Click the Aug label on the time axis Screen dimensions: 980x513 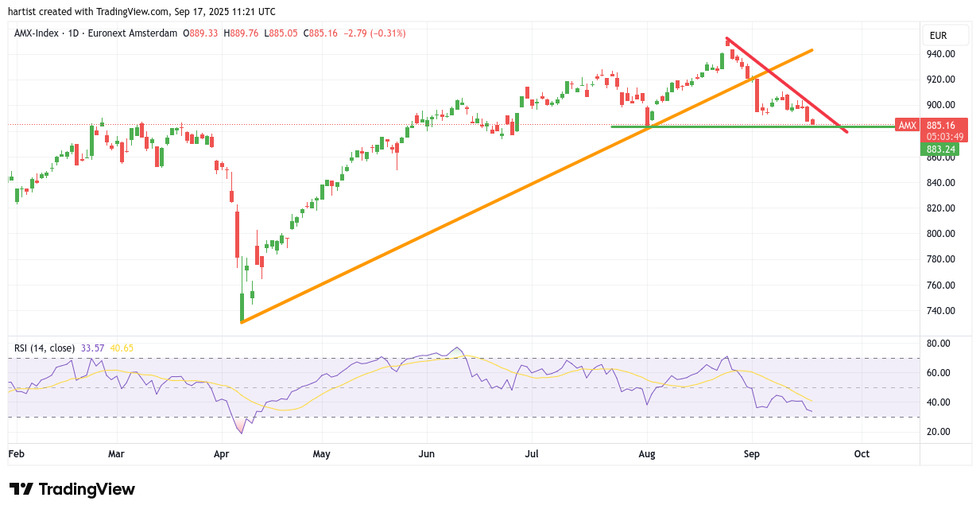(647, 454)
